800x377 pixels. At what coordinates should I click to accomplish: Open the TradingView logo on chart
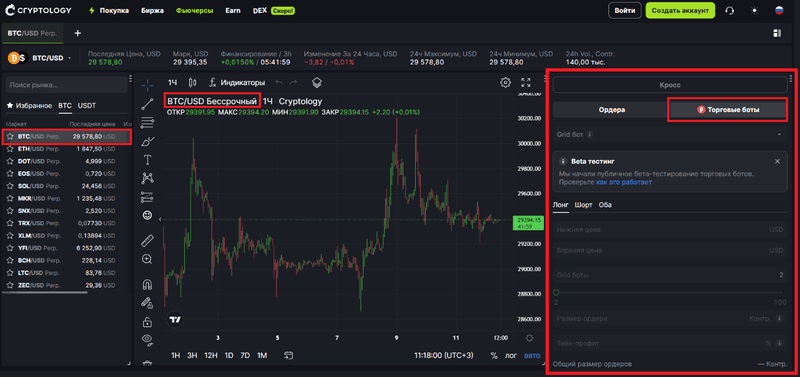pyautogui.click(x=175, y=319)
